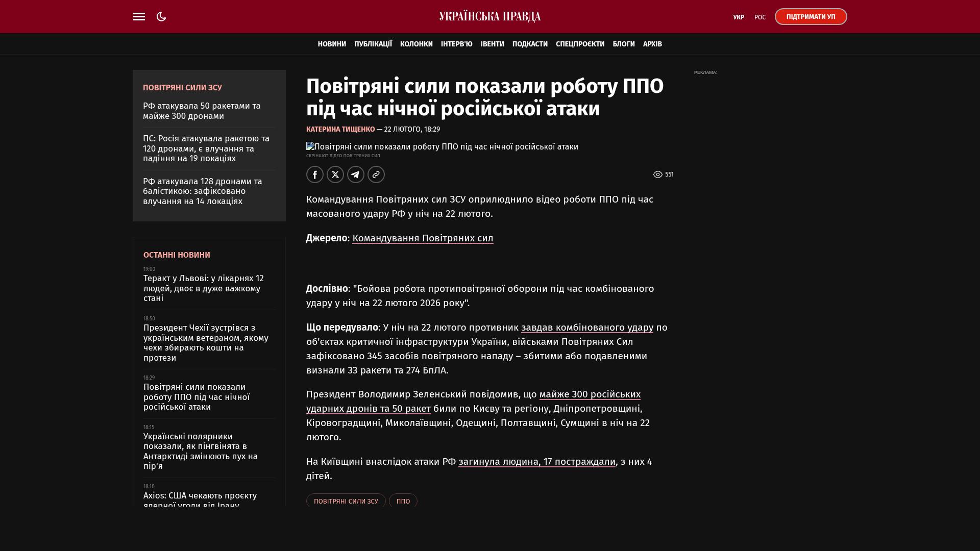Go to the Подкасти section
This screenshot has height=551, width=980.
point(530,44)
